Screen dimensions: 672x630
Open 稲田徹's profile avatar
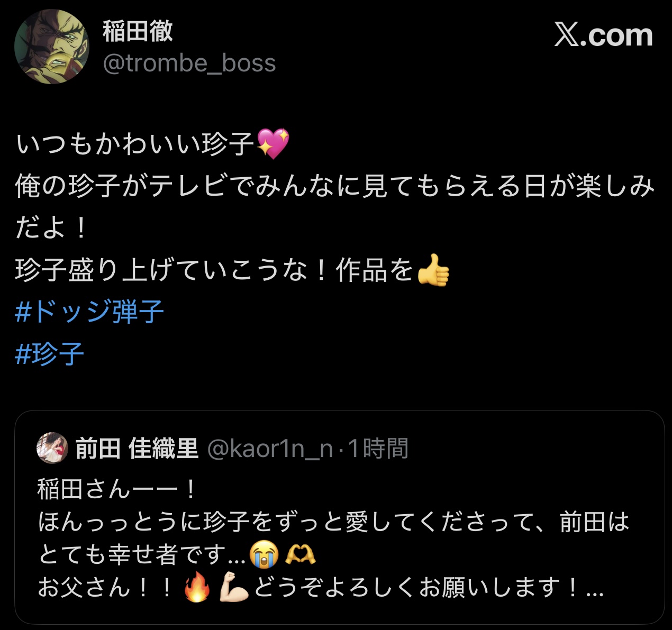click(x=52, y=47)
